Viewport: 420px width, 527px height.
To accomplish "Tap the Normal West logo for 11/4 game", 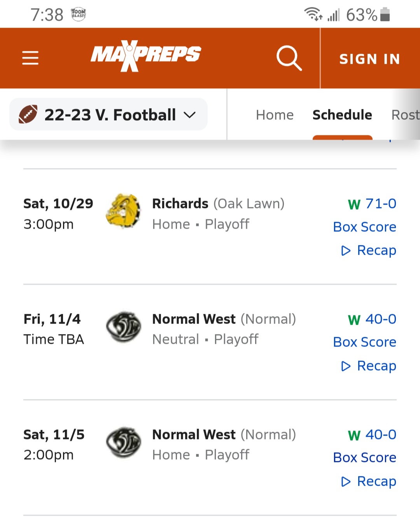I will click(x=123, y=327).
